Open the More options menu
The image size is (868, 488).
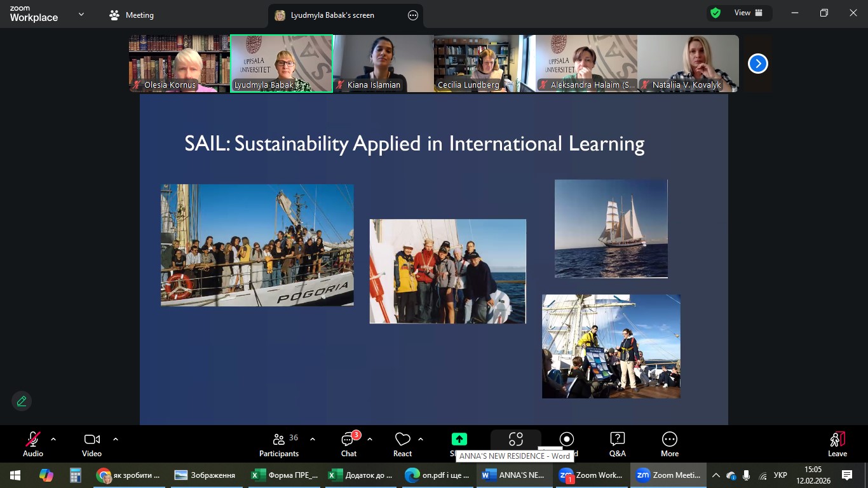click(669, 444)
